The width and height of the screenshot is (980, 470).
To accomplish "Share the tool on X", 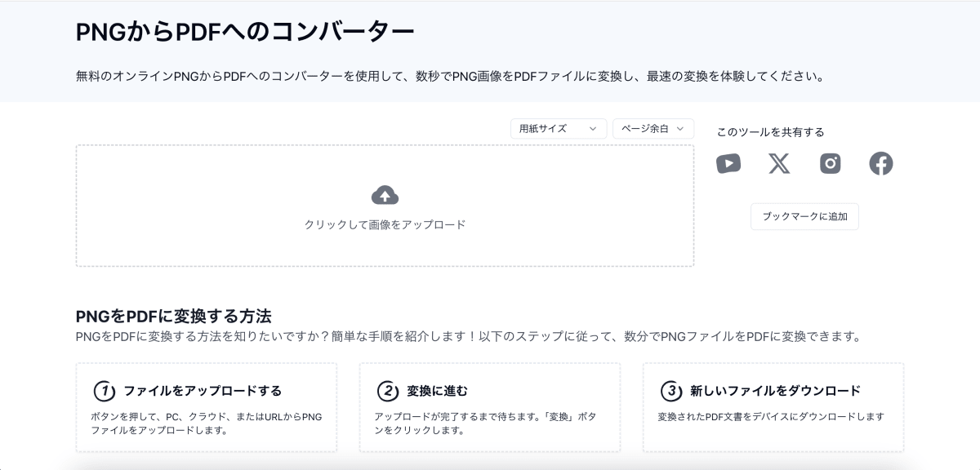I will pyautogui.click(x=779, y=163).
